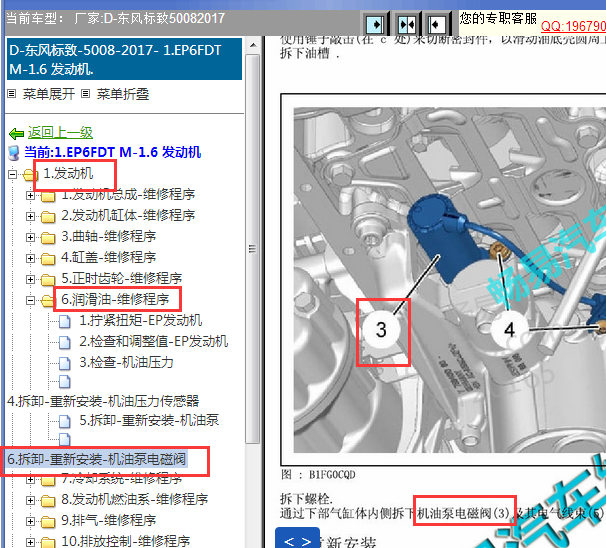The height and width of the screenshot is (548, 606).
Task: Select 5.正时齿轮-维修程序 tree item
Action: pos(121,278)
